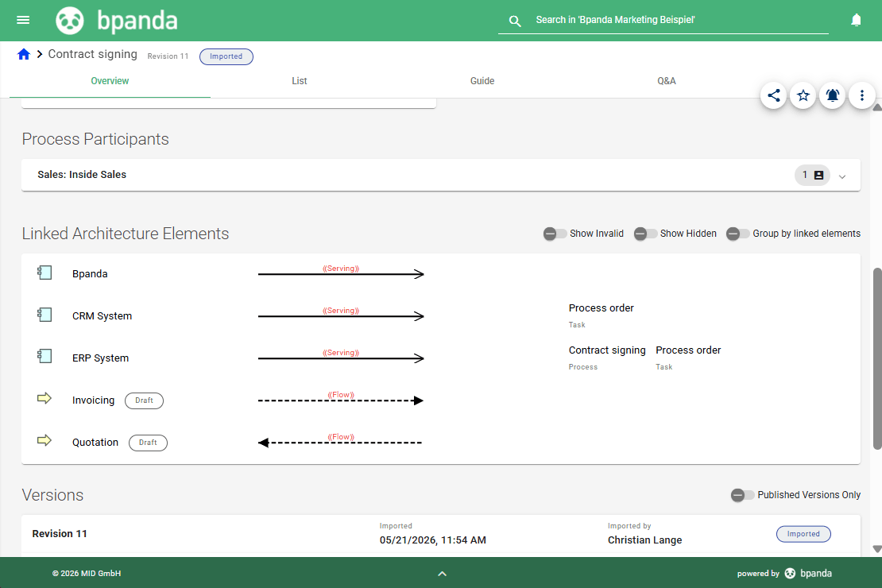The image size is (882, 588).
Task: Click Contract signing breadcrumb
Action: pyautogui.click(x=93, y=54)
